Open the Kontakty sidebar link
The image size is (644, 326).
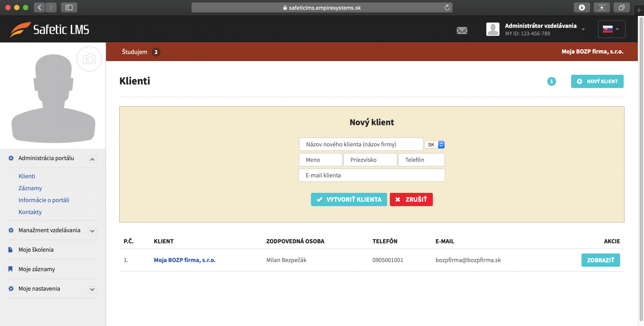click(30, 212)
